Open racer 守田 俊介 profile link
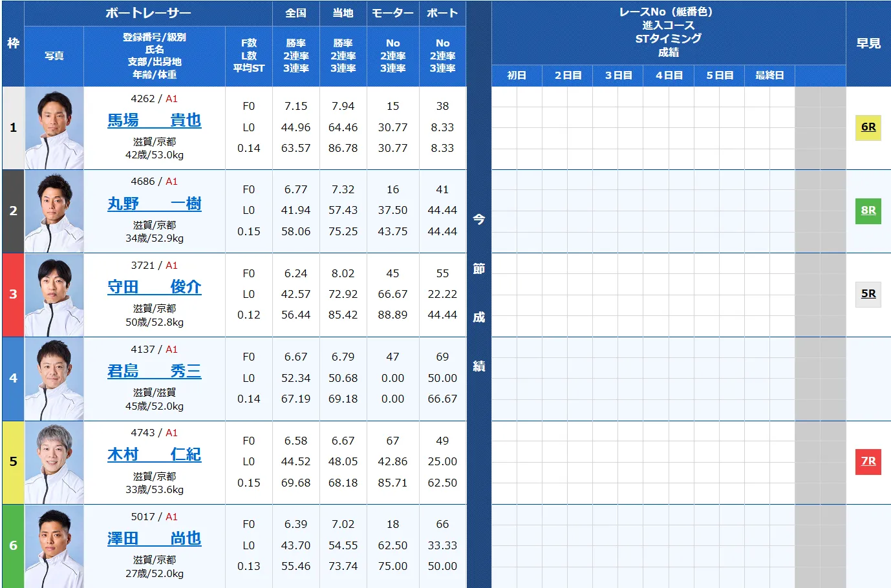891x588 pixels. point(154,288)
